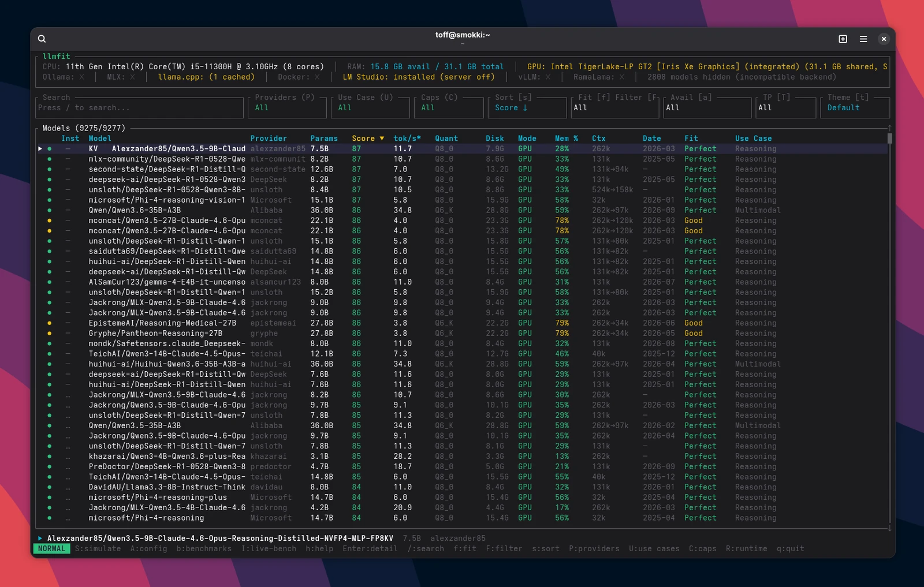The width and height of the screenshot is (924, 587).
Task: Open the terminal search magnifier icon
Action: 42,39
